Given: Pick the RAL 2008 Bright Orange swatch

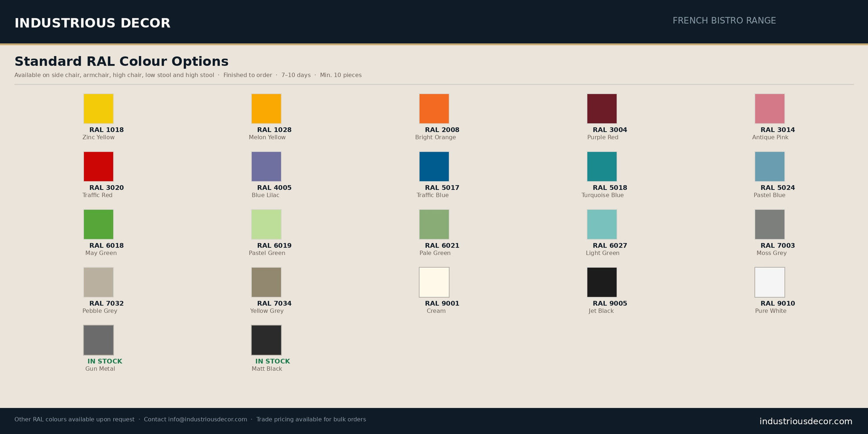Looking at the screenshot, I should coord(434,108).
